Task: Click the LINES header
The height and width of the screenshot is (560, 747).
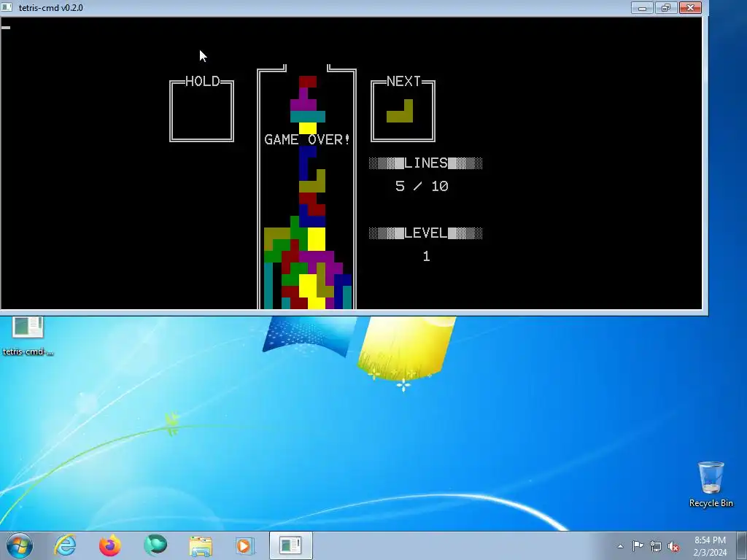Action: [426, 163]
